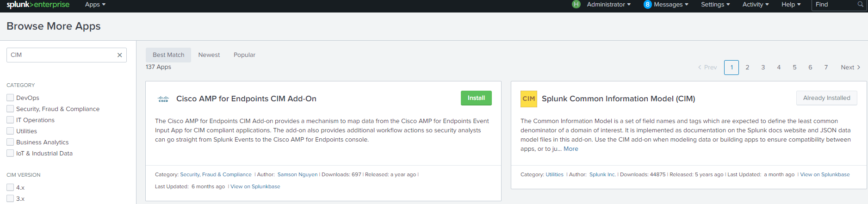Open the Apps dropdown menu
The width and height of the screenshot is (868, 204).
[95, 5]
